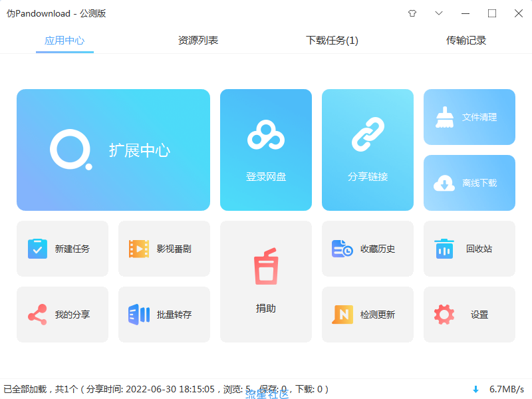Click the 伪Pandownload - 公测版 window title
Screen dimensions: 532x399
pyautogui.click(x=56, y=13)
